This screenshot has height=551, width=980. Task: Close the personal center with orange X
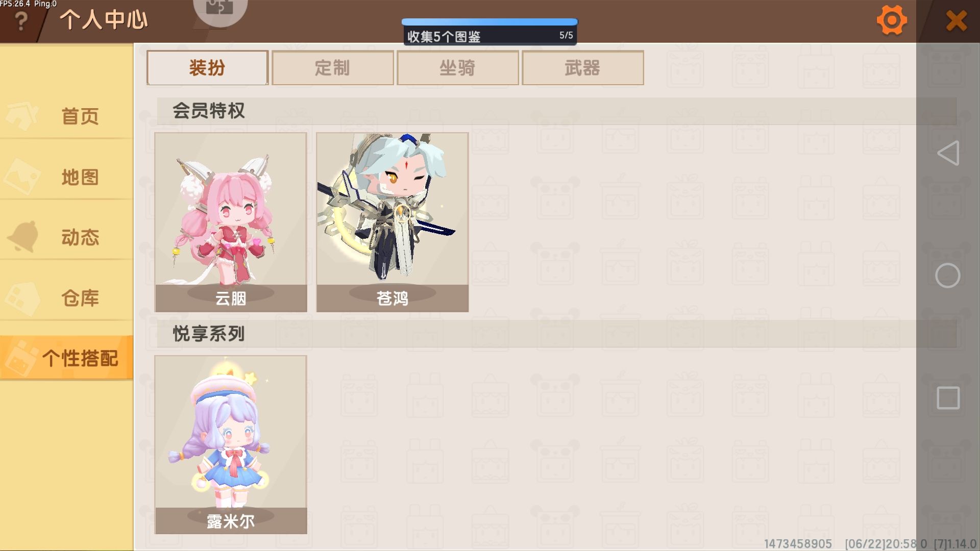coord(956,21)
